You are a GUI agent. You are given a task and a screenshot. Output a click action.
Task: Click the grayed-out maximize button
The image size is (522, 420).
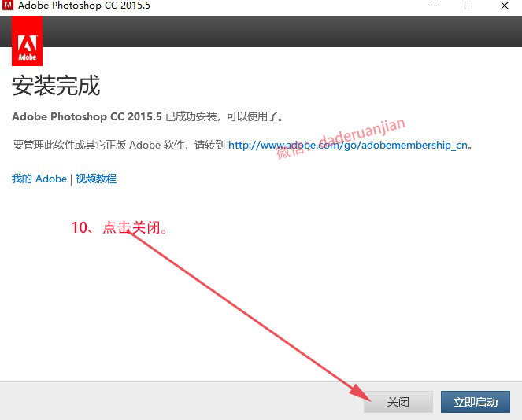(468, 6)
